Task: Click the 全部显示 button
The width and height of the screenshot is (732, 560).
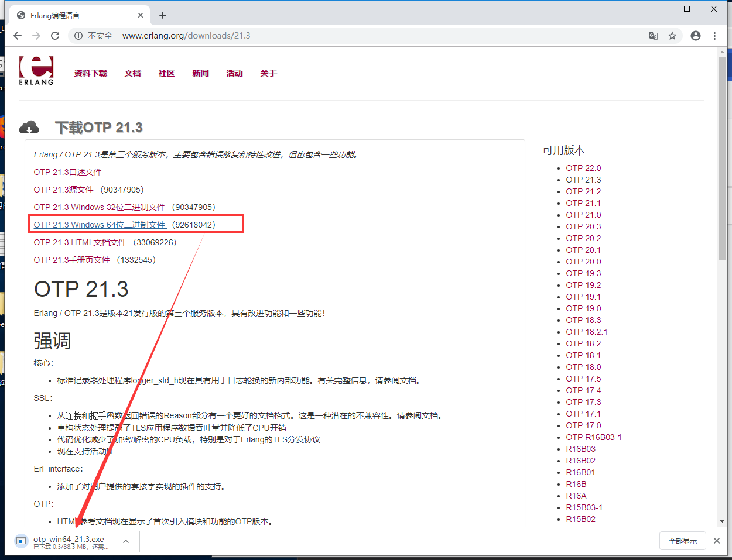Action: tap(683, 541)
